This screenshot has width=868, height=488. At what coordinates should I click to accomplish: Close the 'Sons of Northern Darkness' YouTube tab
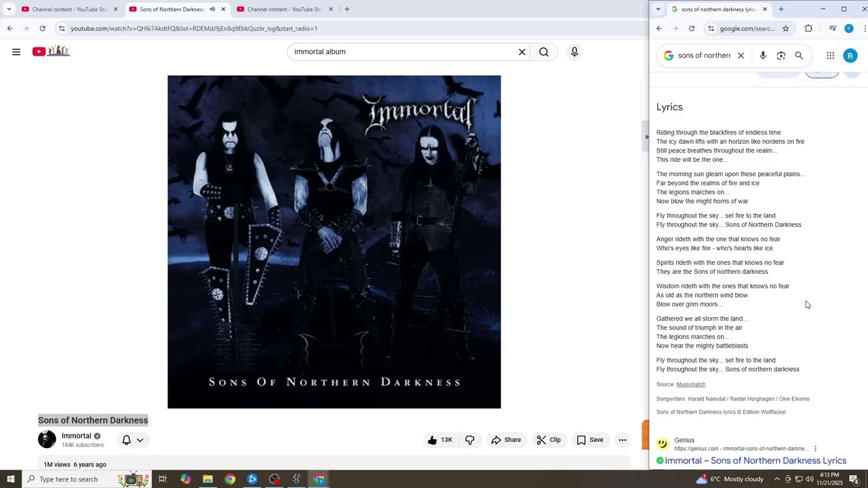pos(223,9)
